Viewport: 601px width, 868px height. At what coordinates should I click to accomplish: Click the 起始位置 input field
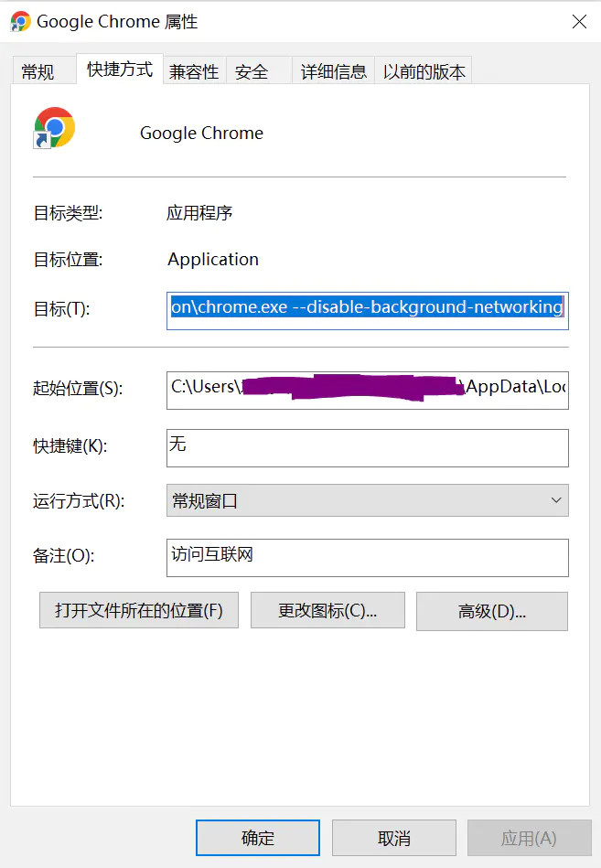pos(367,389)
